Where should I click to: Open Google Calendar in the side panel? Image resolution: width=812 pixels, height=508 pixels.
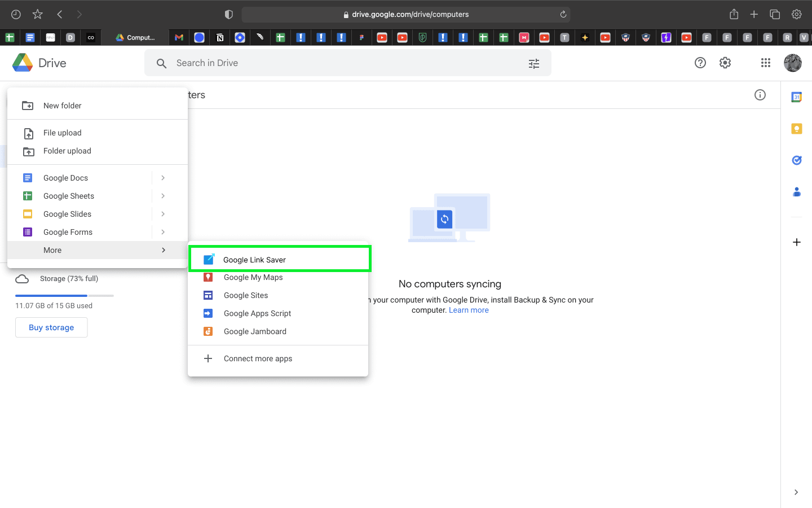coord(796,97)
